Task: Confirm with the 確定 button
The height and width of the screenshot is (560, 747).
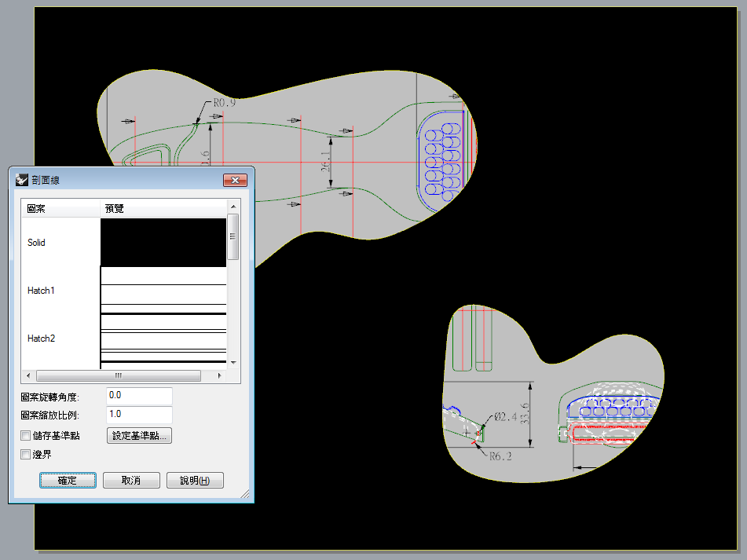Action: pos(68,480)
